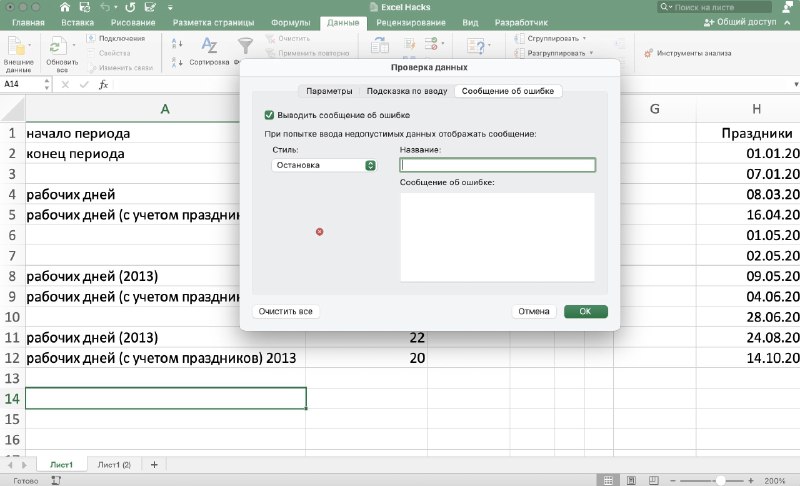Image resolution: width=800 pixels, height=486 pixels.
Task: Click the zoom out minus button
Action: (x=673, y=480)
